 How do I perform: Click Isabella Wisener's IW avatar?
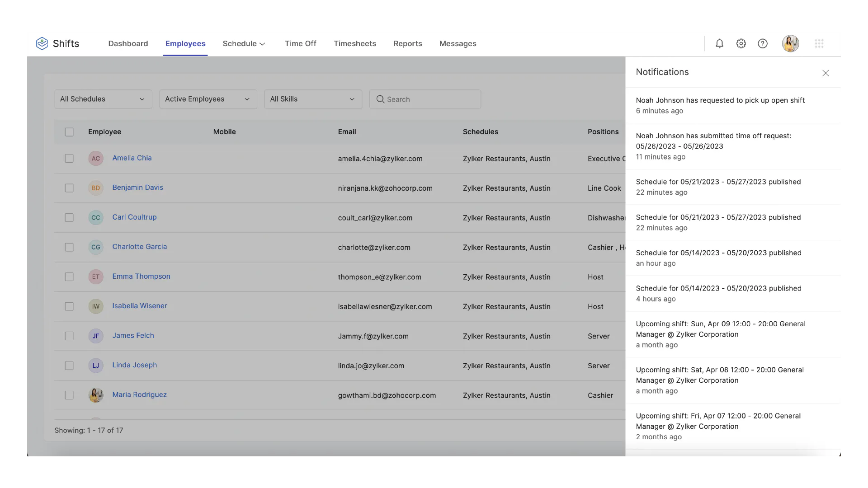point(96,306)
